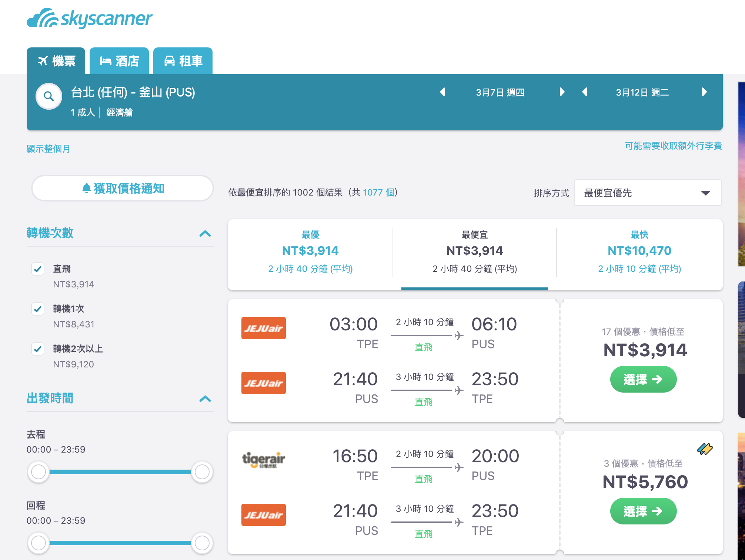The image size is (745, 560).
Task: Click the lightning ticket icon on tigerair card
Action: point(705,449)
